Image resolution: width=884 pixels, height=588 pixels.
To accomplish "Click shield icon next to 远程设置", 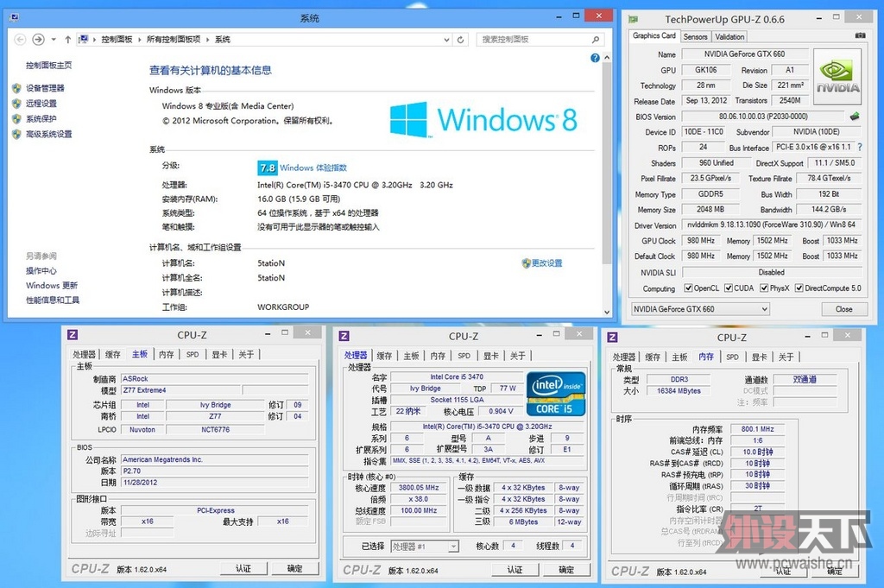I will (16, 103).
